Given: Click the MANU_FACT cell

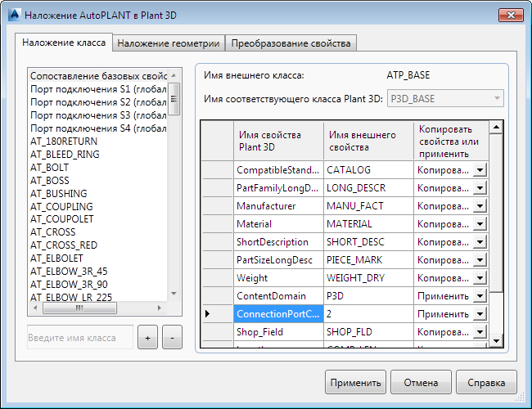Looking at the screenshot, I should click(x=368, y=206).
